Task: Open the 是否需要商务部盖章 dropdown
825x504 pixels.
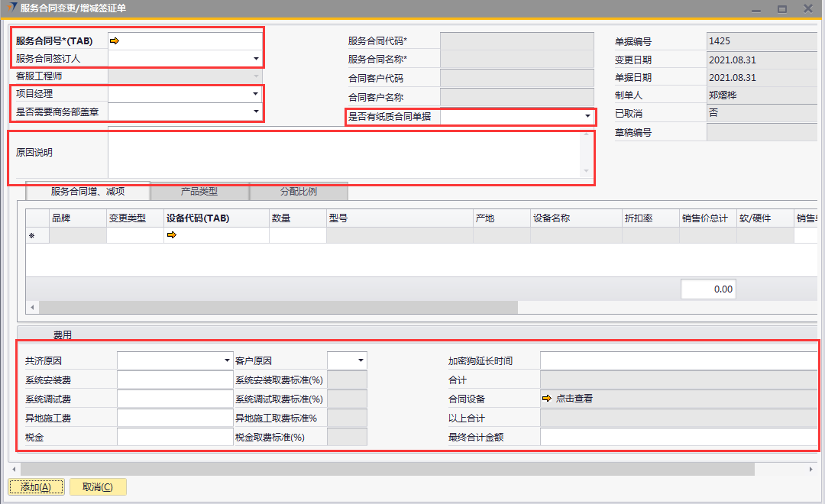Action: 256,112
